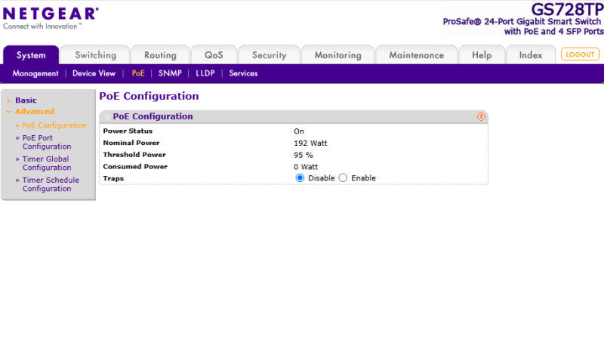
Task: Click the "Threshold Power" label
Action: tap(134, 155)
